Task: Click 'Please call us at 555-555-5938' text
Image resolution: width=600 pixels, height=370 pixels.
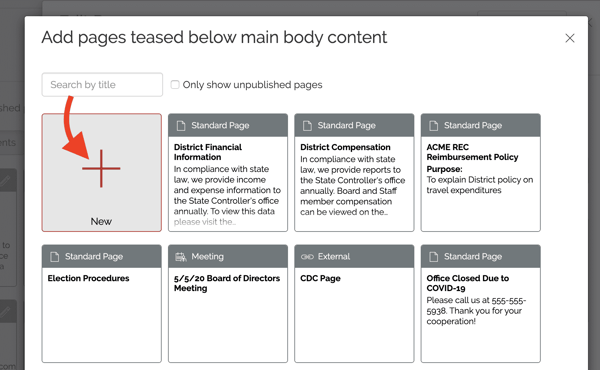Action: click(x=476, y=306)
